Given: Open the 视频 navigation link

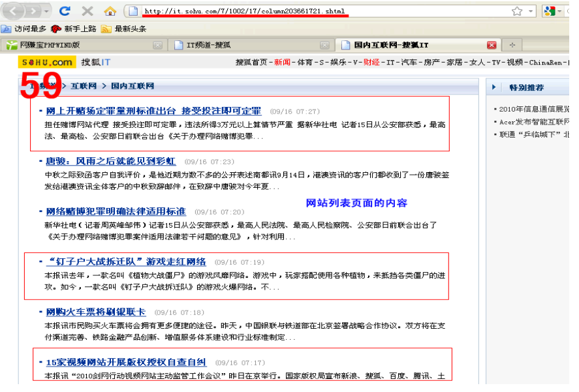Looking at the screenshot, I should (x=515, y=63).
